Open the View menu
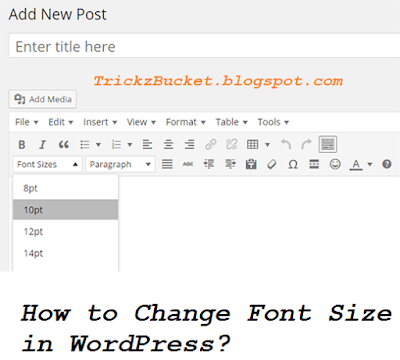 141,122
